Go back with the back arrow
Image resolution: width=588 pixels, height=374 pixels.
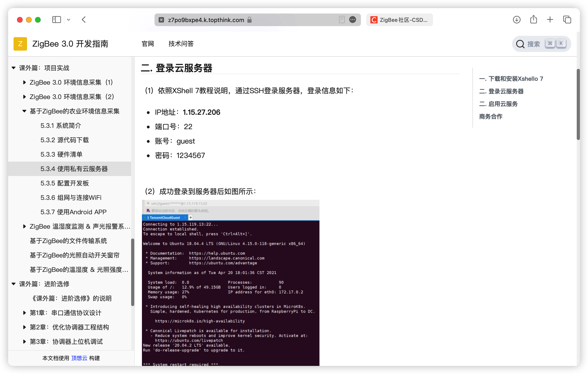pos(84,20)
